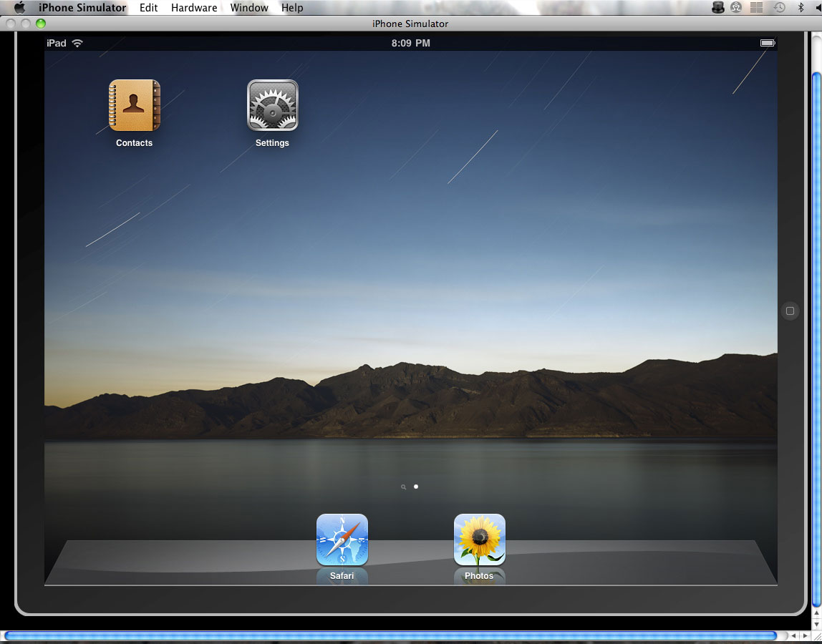Click the iPad carrier label
The image size is (822, 644).
coord(56,44)
